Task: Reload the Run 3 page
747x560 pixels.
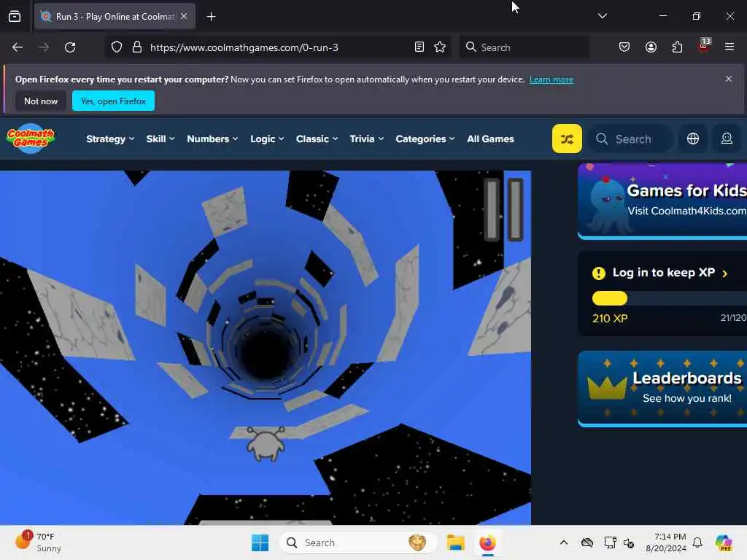Action: [x=70, y=47]
